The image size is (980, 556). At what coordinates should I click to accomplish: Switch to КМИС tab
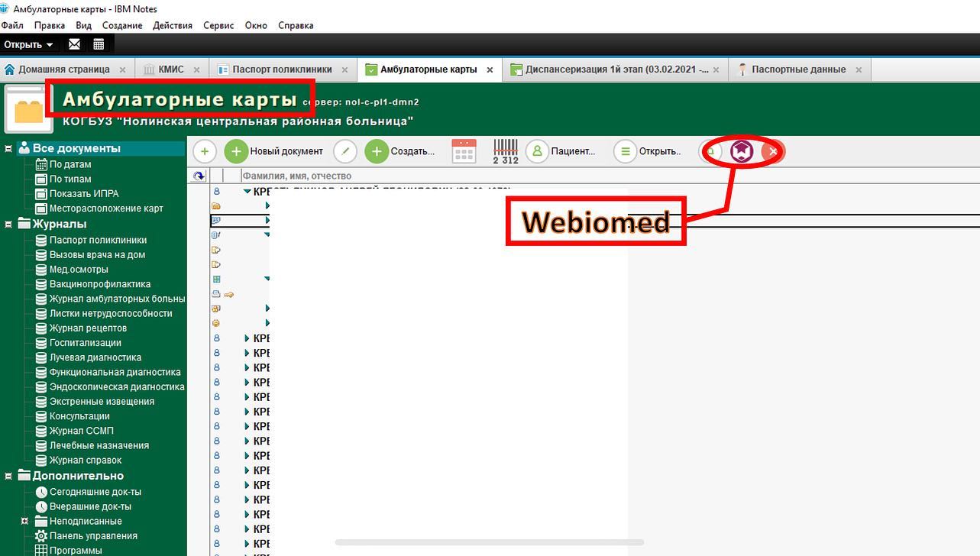(171, 69)
